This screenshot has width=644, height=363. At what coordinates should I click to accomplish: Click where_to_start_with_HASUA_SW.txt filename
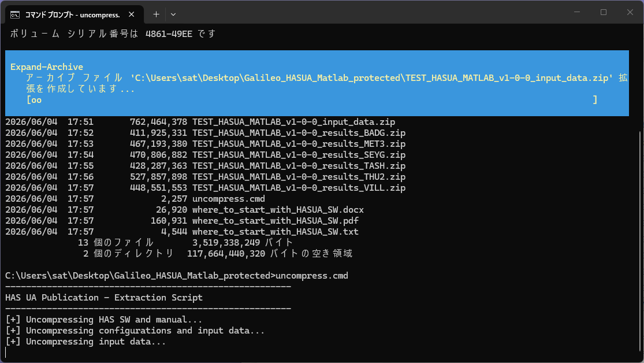pyautogui.click(x=276, y=231)
